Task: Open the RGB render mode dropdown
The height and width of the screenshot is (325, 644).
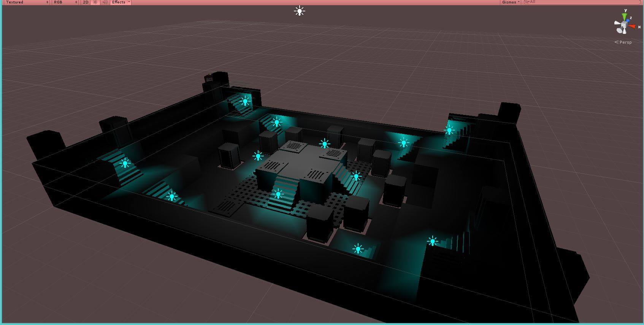Action: point(65,2)
